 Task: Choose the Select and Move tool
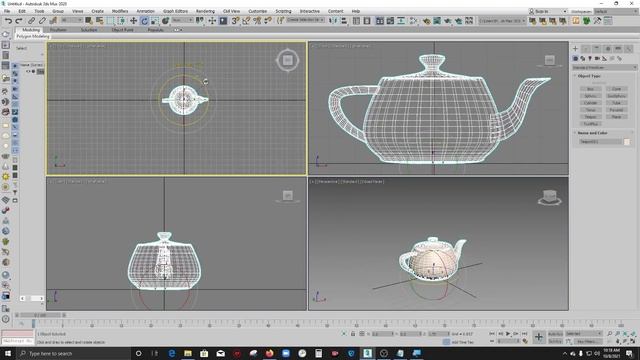(133, 20)
